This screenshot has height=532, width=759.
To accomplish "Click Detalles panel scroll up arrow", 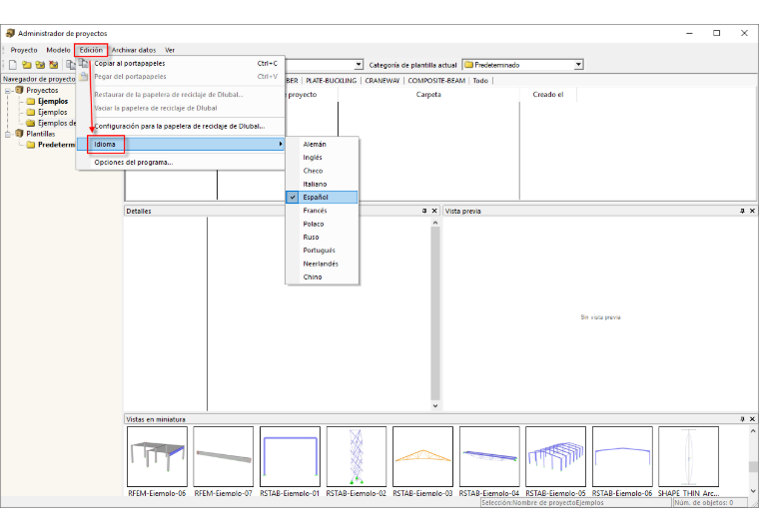I will click(x=435, y=223).
